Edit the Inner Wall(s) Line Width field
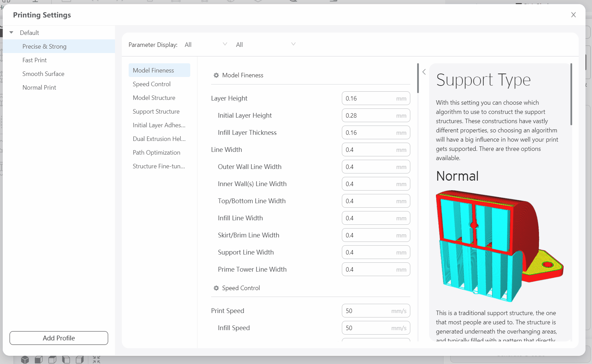The image size is (592, 364). pyautogui.click(x=376, y=184)
